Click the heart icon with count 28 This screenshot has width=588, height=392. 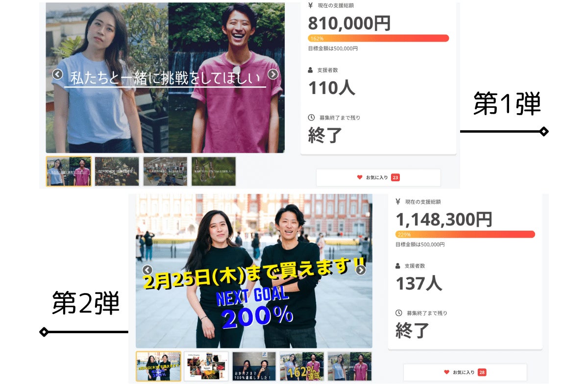(446, 372)
